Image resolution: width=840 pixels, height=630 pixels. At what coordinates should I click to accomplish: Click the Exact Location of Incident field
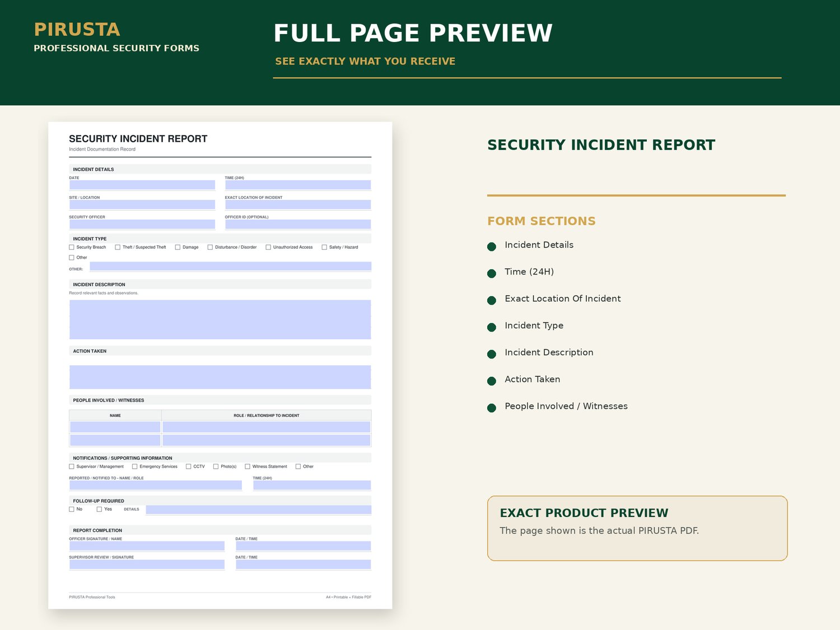coord(298,204)
